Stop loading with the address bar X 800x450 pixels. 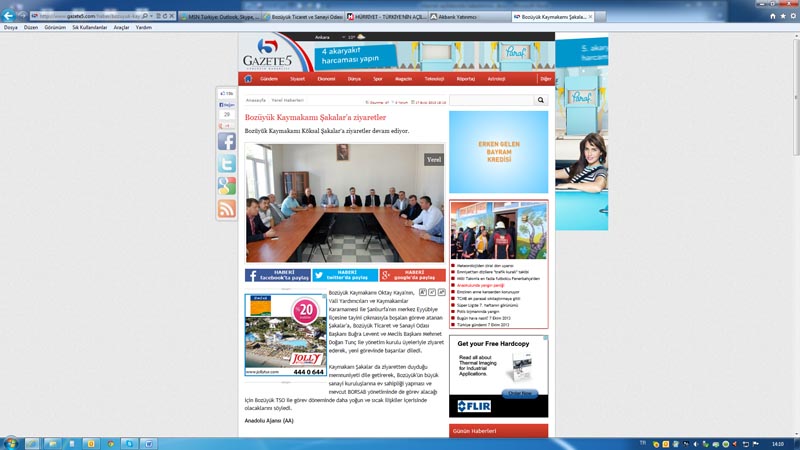tap(171, 16)
